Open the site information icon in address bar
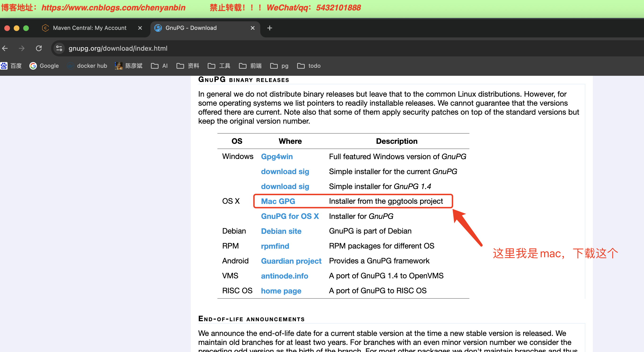 [x=59, y=48]
